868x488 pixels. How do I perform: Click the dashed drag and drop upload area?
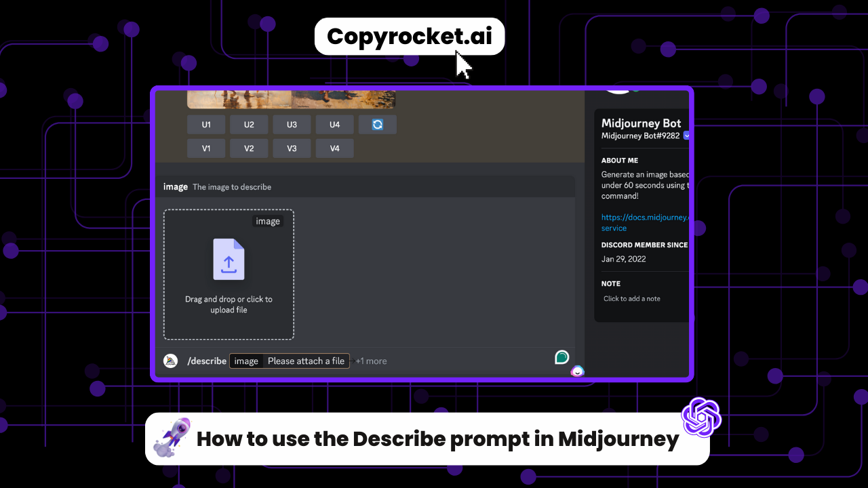[x=229, y=274]
